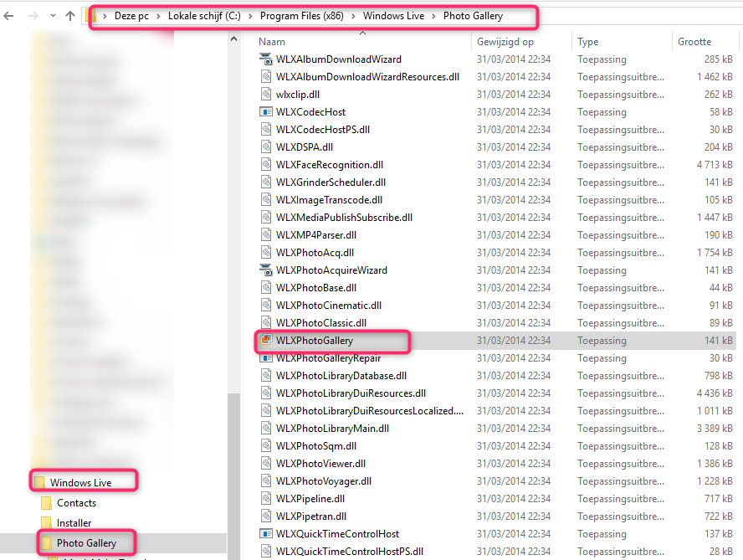Click 'Photo Gallery' breadcrumb in address bar

(473, 16)
